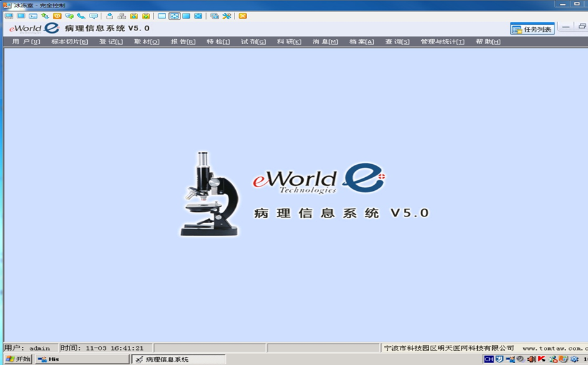Click the yellow clipboard with blue arrow icon
The image size is (588, 365).
(x=134, y=16)
